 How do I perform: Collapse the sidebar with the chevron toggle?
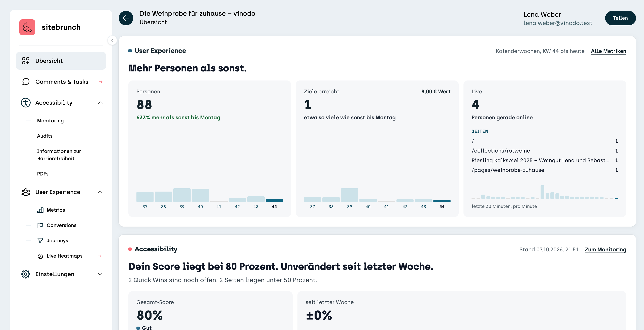click(x=112, y=40)
